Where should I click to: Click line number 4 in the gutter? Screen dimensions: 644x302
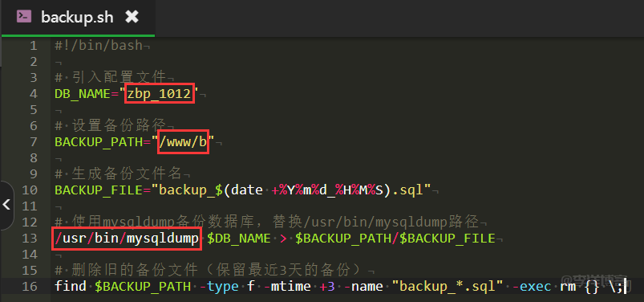click(33, 94)
